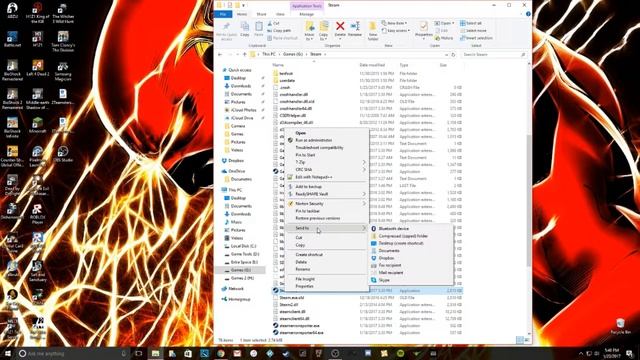Open the OBS Studio desktop icon

tap(63, 154)
